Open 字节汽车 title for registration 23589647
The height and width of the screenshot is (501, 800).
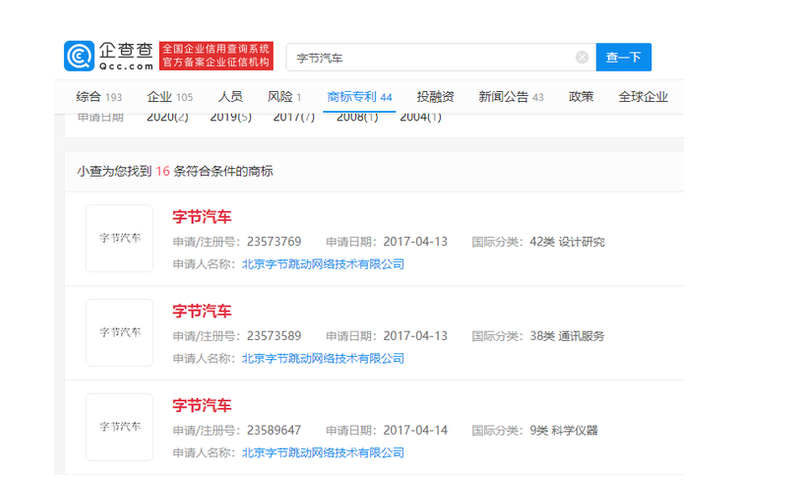pos(202,406)
